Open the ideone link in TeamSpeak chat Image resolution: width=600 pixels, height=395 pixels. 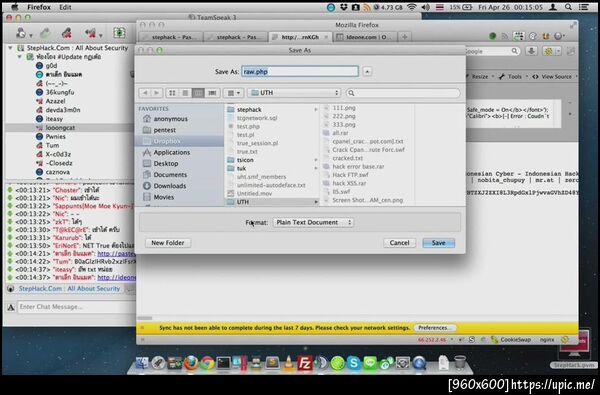pos(116,277)
